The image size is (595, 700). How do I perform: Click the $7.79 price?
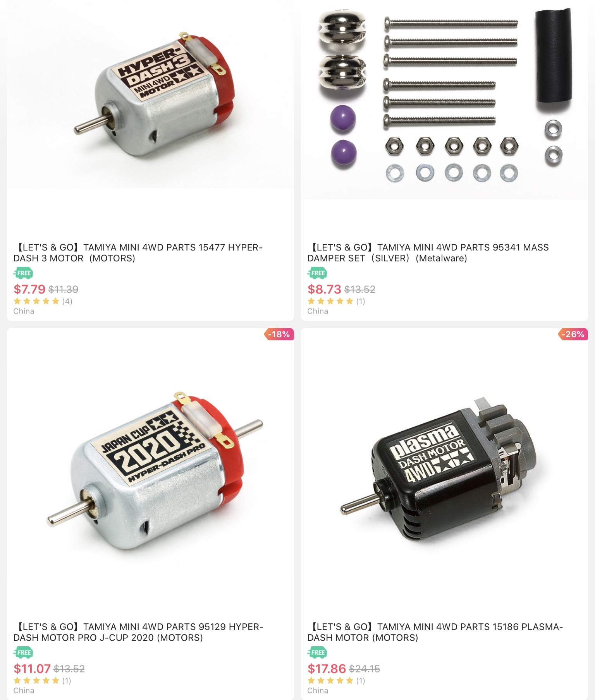coord(29,289)
